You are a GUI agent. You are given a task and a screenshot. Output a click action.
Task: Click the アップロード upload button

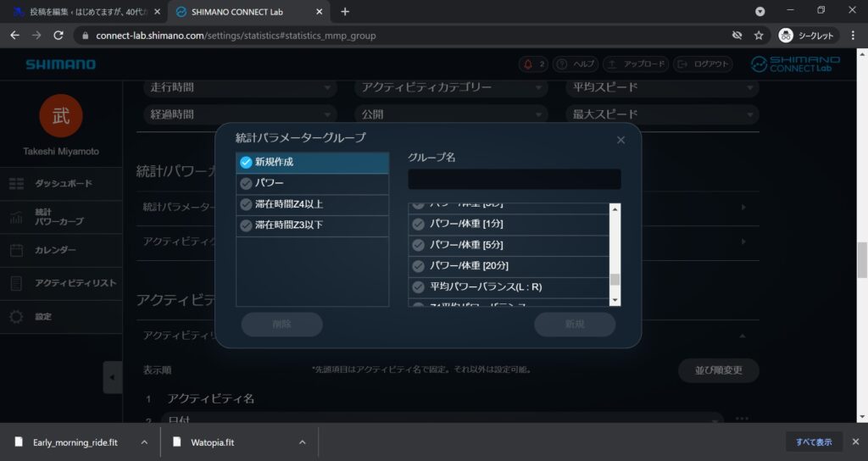(634, 64)
